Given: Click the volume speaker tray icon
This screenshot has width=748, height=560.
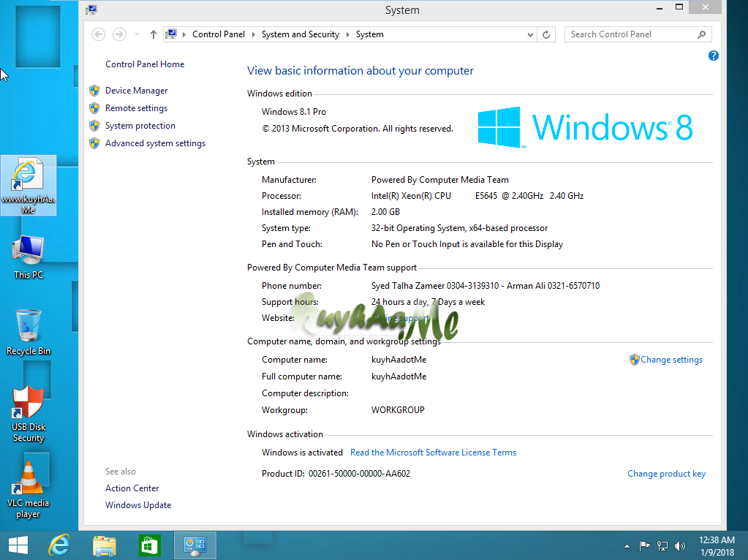Looking at the screenshot, I should pyautogui.click(x=680, y=545).
